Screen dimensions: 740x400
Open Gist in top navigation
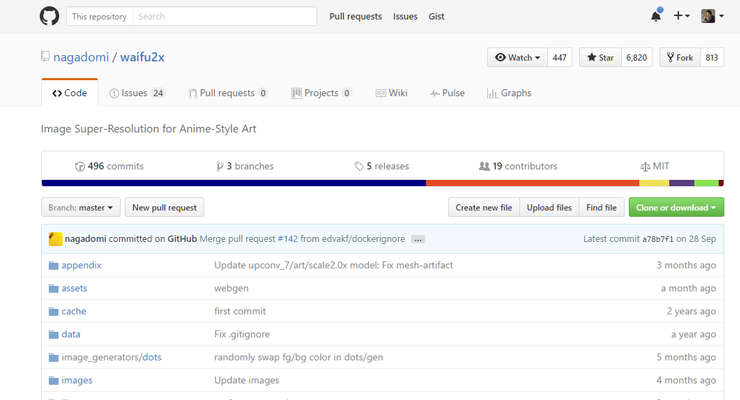(x=436, y=17)
